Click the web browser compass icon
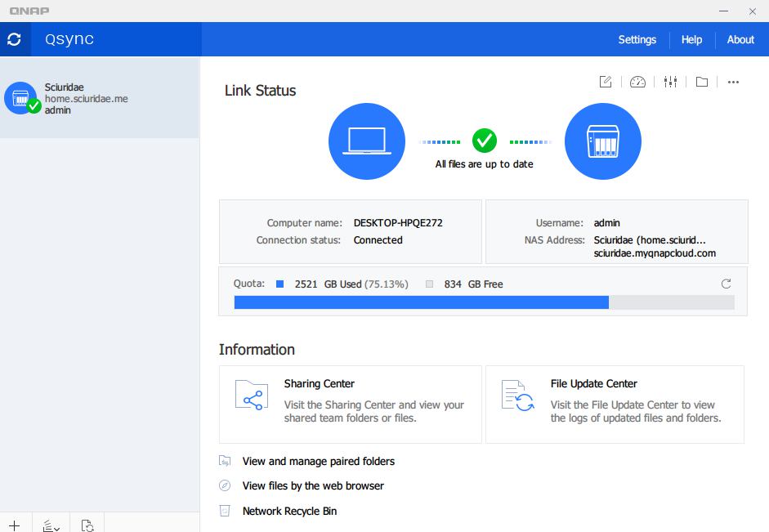This screenshot has width=769, height=532. [x=225, y=485]
